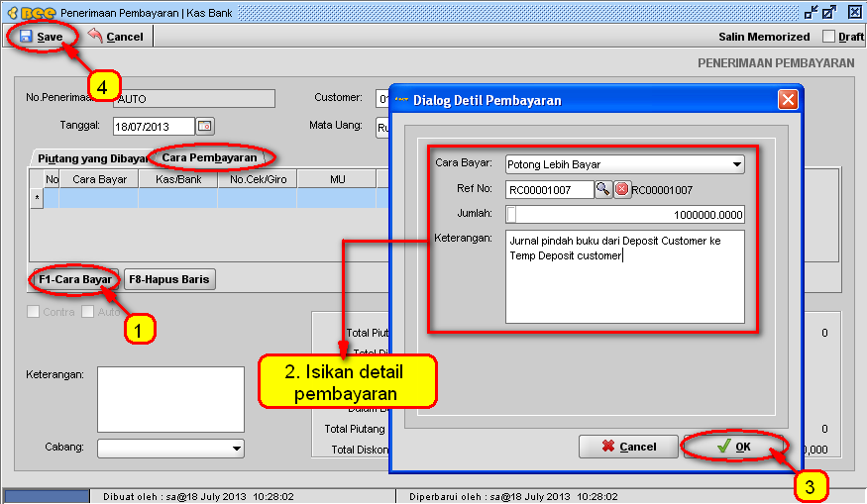Click the No.Cek/Giro column header
Image resolution: width=867 pixels, height=504 pixels.
click(x=258, y=179)
